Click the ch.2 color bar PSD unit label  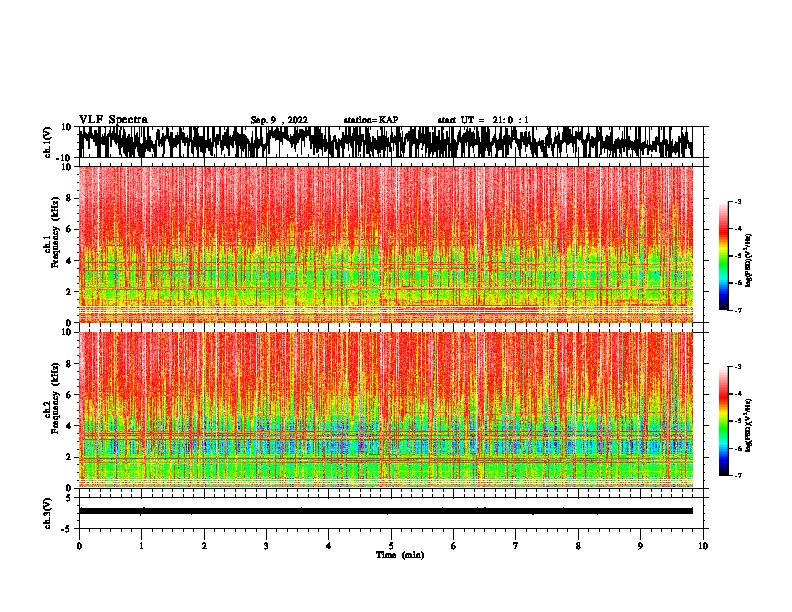coord(749,425)
